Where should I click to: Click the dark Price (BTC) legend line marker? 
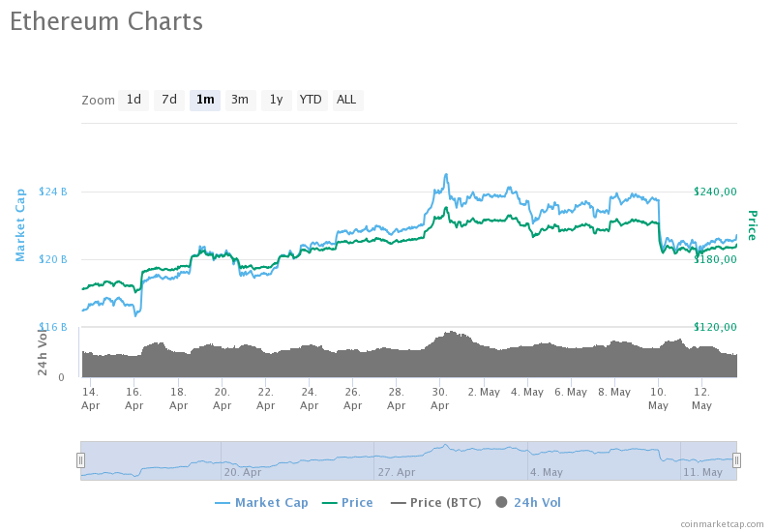click(x=398, y=503)
